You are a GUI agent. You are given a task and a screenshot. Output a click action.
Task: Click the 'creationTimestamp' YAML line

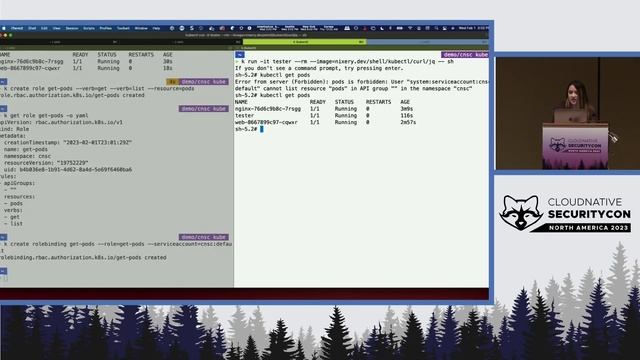coord(68,142)
